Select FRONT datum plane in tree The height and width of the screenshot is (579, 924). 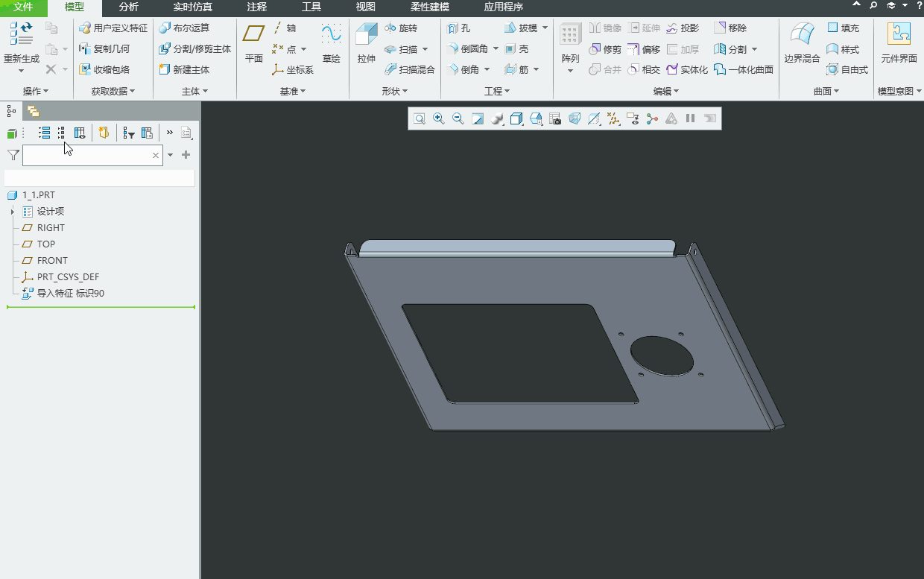coord(45,261)
